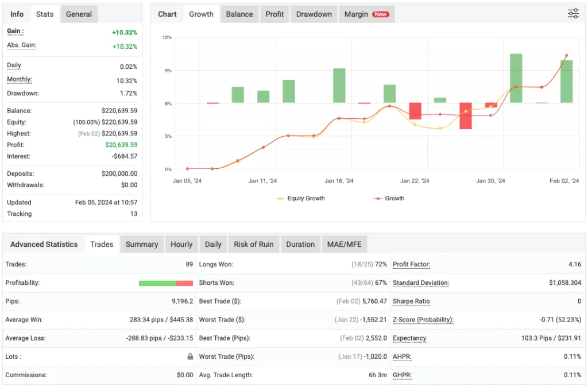The height and width of the screenshot is (387, 588).
Task: Open the Hourly statistics tab
Action: 181,244
